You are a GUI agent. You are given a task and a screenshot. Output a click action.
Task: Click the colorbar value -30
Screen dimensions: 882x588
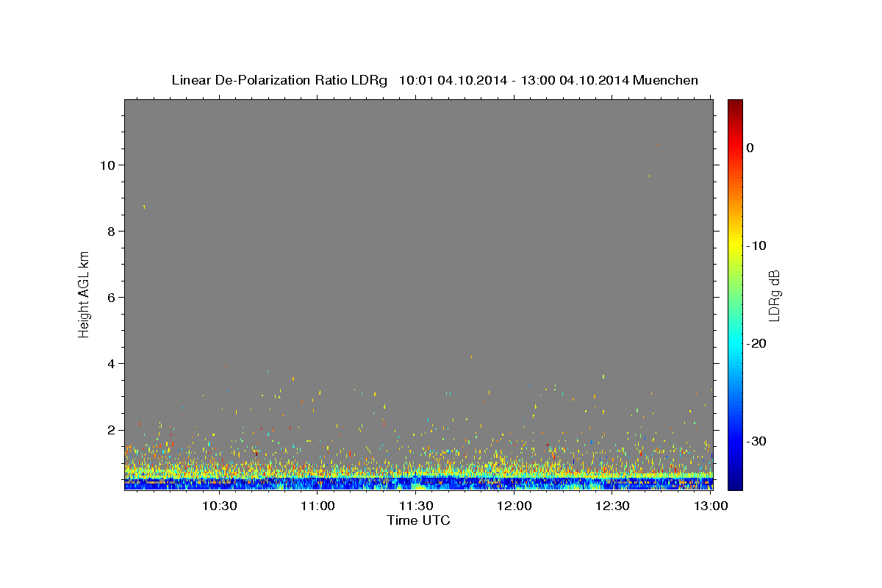756,441
